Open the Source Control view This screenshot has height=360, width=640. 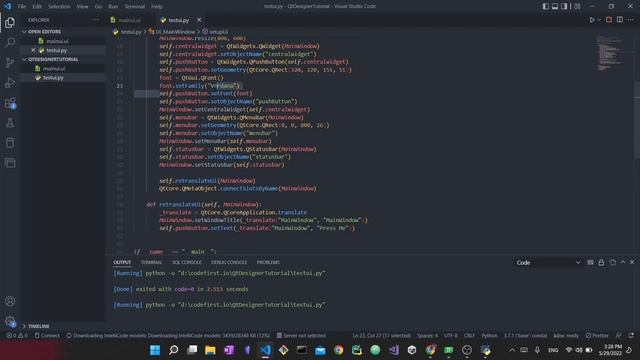pyautogui.click(x=10, y=62)
